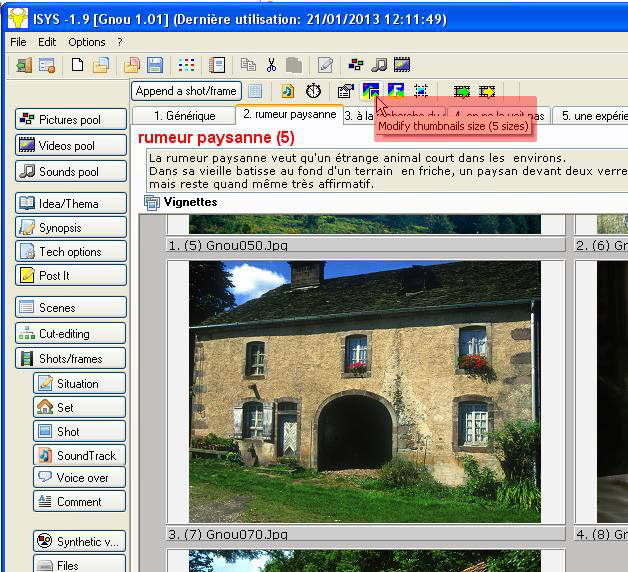Click the Copy icon in the toolbar
Image resolution: width=628 pixels, height=572 pixels.
coord(248,64)
